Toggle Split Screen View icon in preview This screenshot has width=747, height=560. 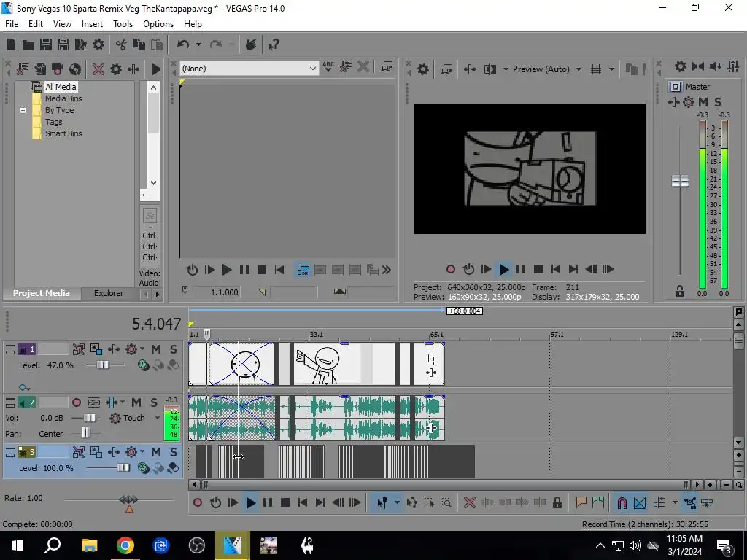[x=489, y=69]
